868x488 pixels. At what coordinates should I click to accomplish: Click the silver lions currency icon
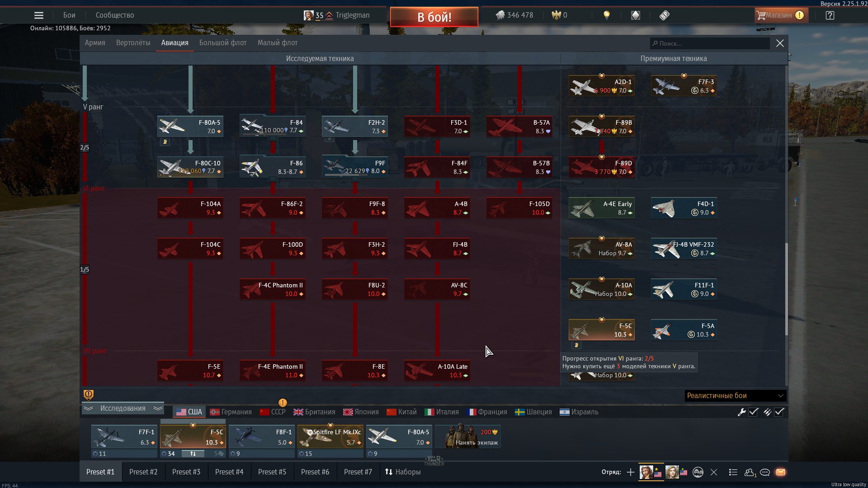[x=500, y=15]
